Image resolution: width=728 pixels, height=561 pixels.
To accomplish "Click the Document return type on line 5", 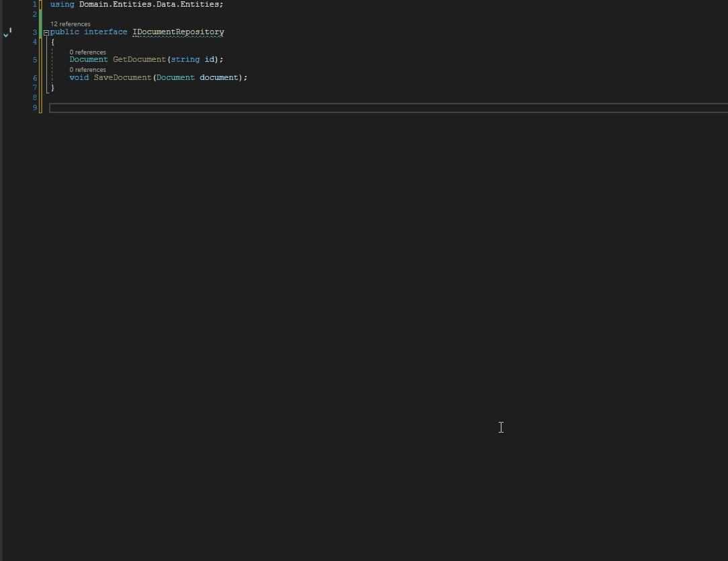I will [x=88, y=59].
